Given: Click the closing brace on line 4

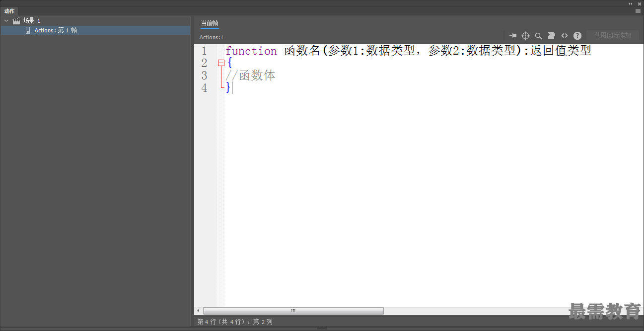Looking at the screenshot, I should 228,88.
